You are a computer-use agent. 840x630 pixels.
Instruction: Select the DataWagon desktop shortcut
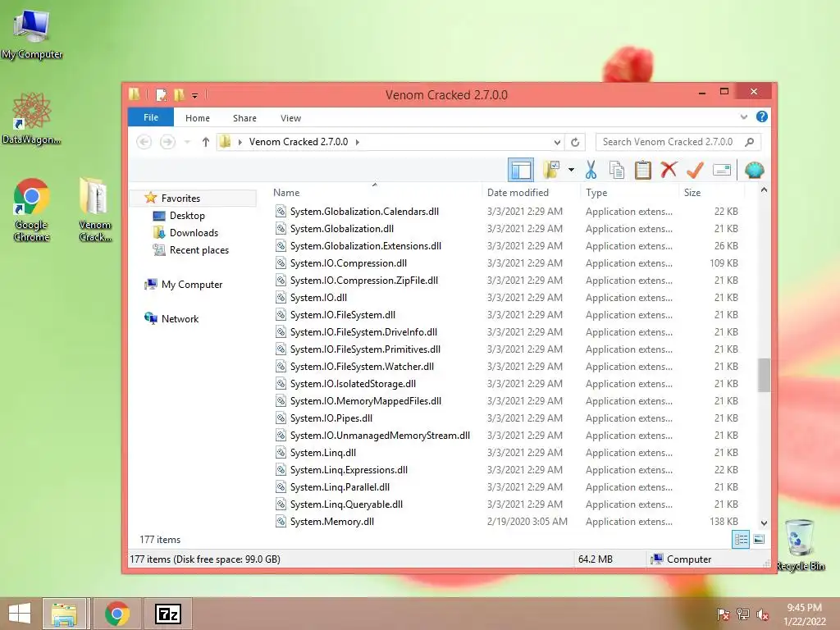(x=32, y=119)
